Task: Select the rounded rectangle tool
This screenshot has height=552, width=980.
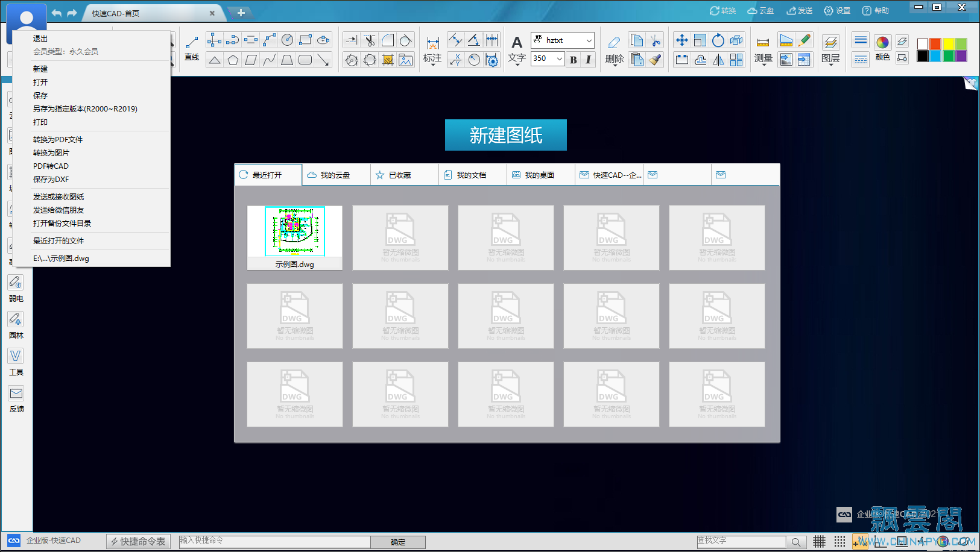Action: coord(306,60)
